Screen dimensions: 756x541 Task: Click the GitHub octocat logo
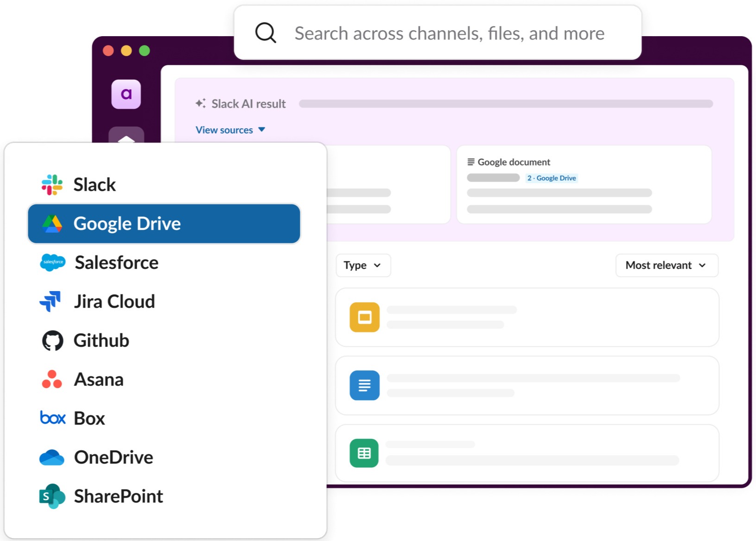click(52, 341)
